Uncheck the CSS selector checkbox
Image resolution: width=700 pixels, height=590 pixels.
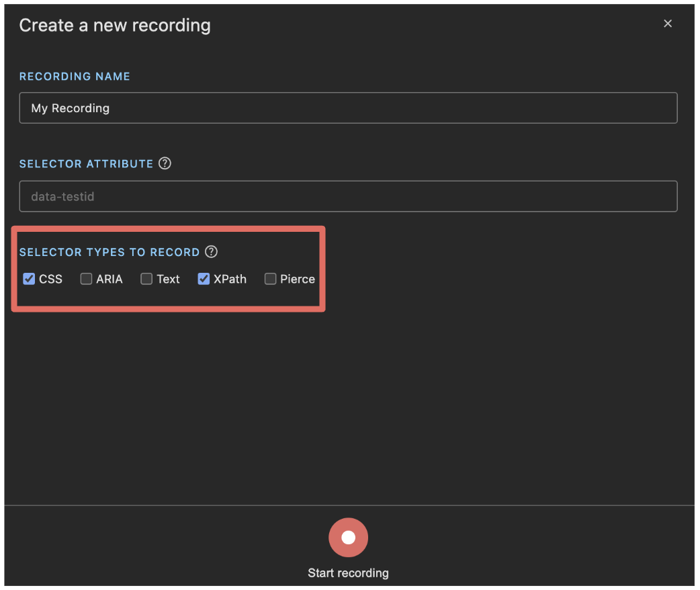[x=29, y=279]
